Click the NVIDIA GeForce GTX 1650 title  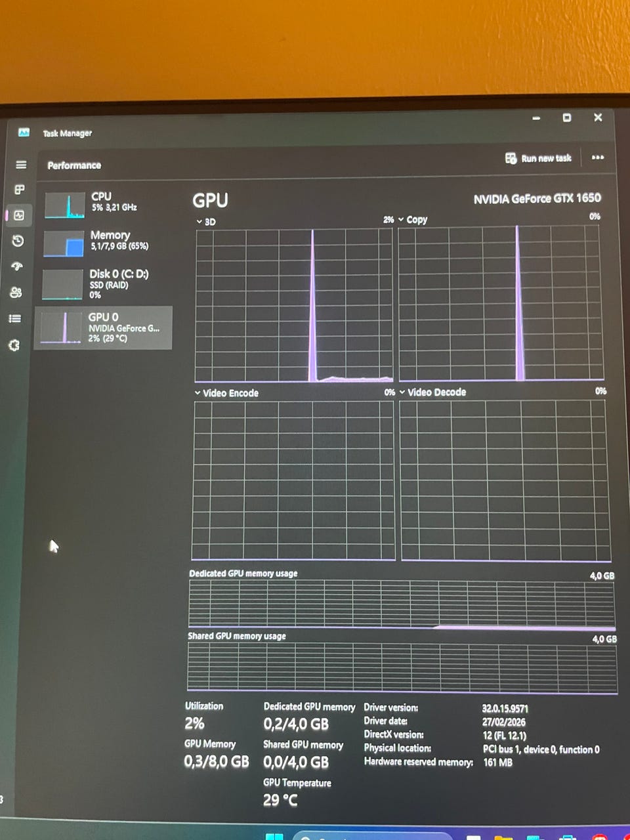coord(537,198)
